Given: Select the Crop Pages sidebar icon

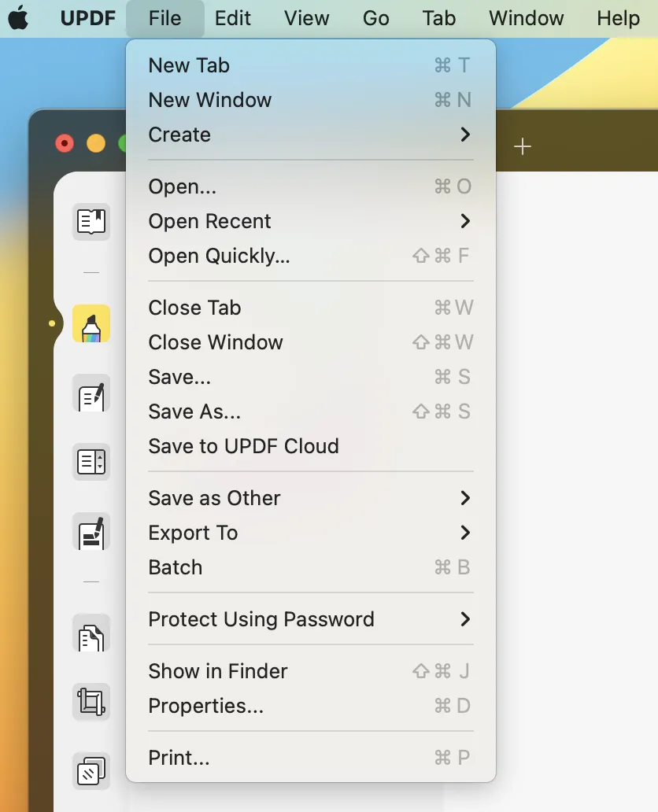Looking at the screenshot, I should click(91, 702).
